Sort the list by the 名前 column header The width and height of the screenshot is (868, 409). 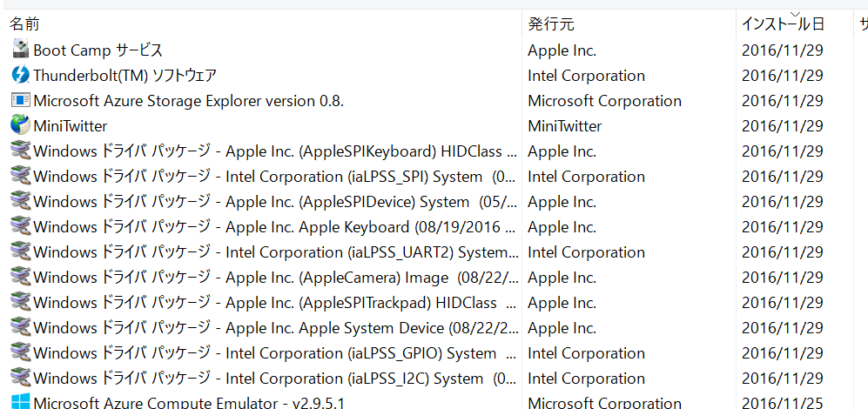25,23
